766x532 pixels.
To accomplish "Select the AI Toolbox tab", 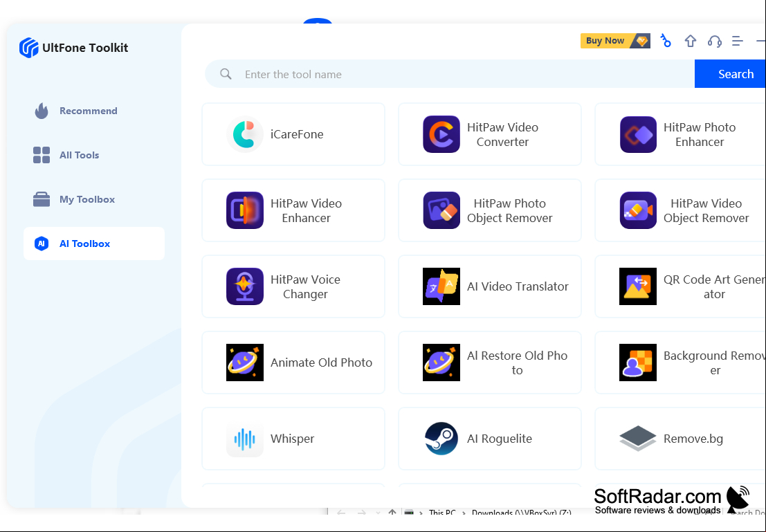I will pos(94,244).
